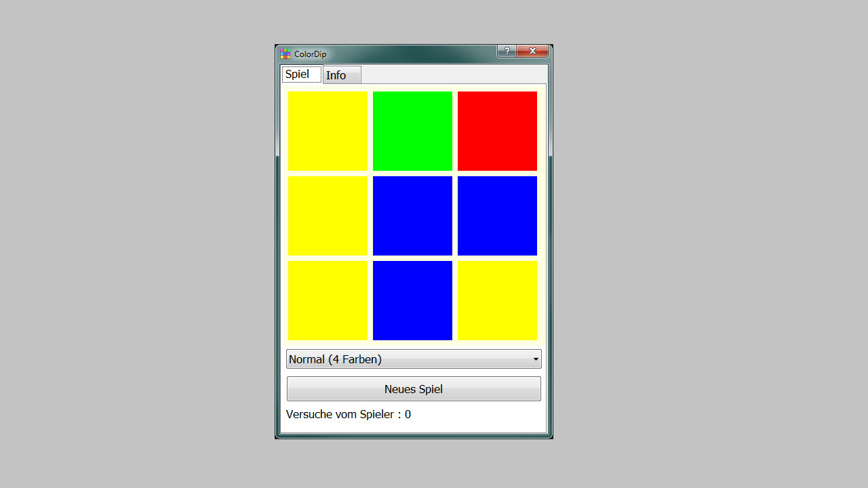Click the blue tile below the red tile

pyautogui.click(x=497, y=216)
